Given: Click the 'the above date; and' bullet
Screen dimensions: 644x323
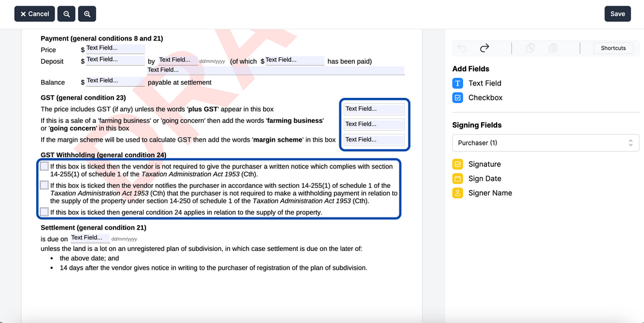Looking at the screenshot, I should tap(89, 258).
